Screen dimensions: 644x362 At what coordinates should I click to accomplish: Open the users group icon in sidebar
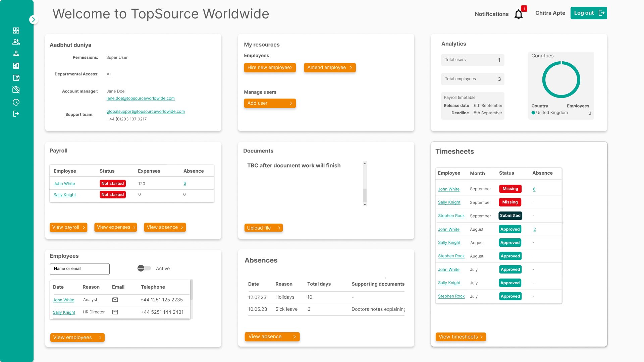point(16,42)
